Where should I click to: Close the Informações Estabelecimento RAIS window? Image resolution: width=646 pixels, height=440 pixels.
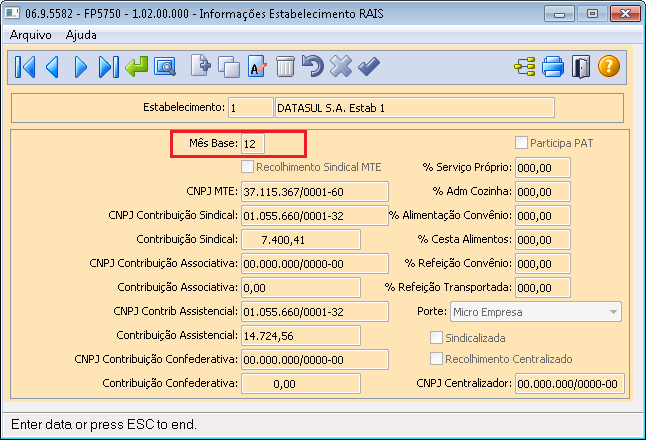625,14
